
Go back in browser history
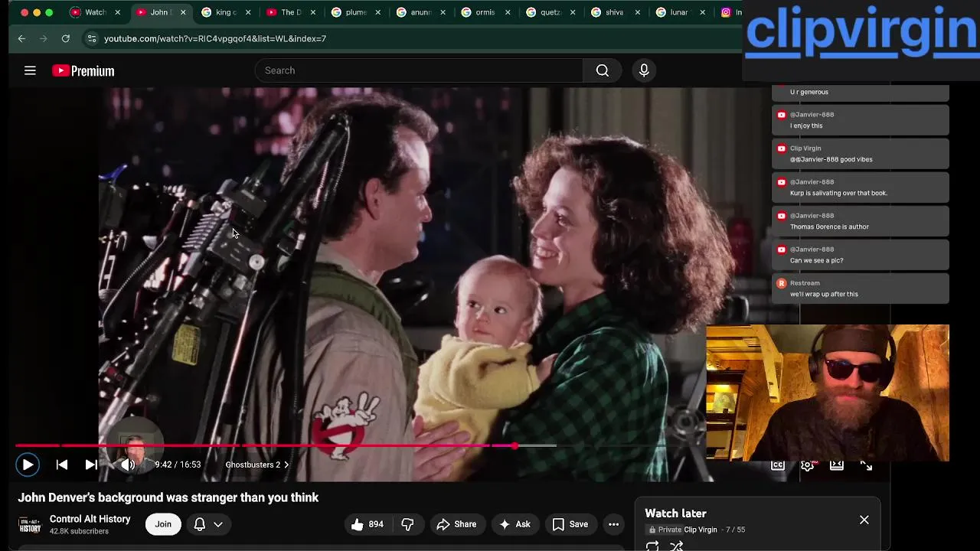21,38
